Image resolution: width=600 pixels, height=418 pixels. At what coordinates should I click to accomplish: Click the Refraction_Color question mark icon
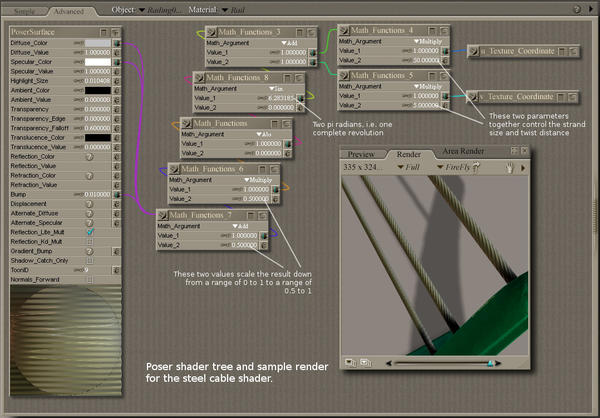tap(89, 176)
